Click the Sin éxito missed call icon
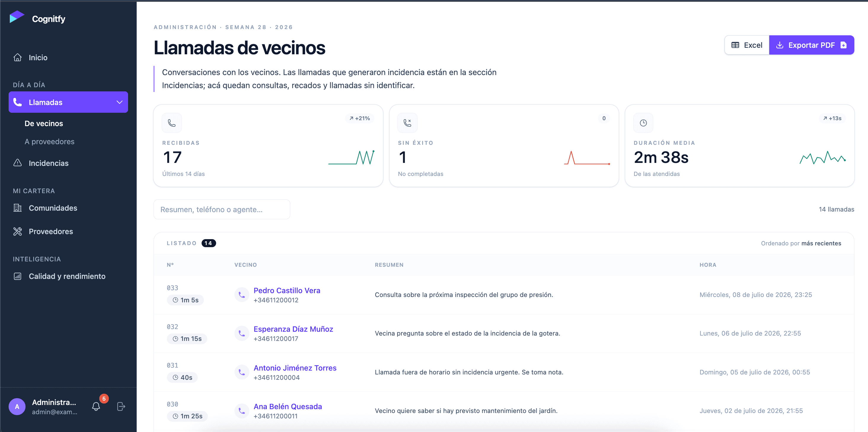This screenshot has height=432, width=868. click(407, 123)
